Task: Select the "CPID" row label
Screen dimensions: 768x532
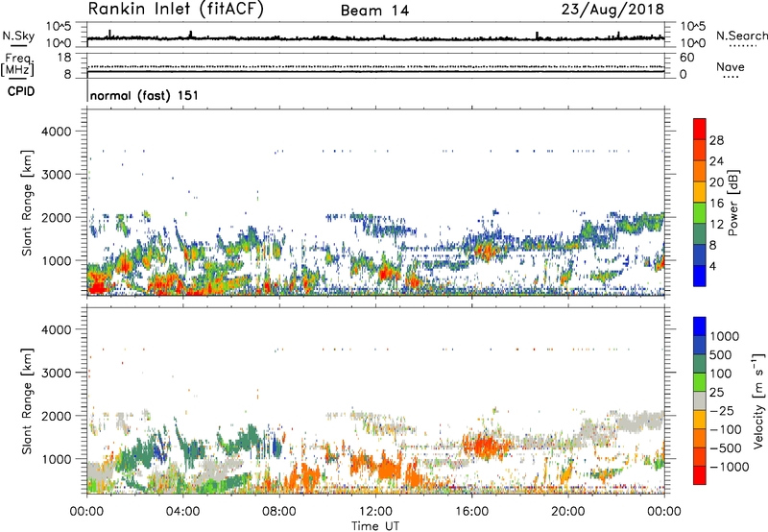Action: (21, 91)
